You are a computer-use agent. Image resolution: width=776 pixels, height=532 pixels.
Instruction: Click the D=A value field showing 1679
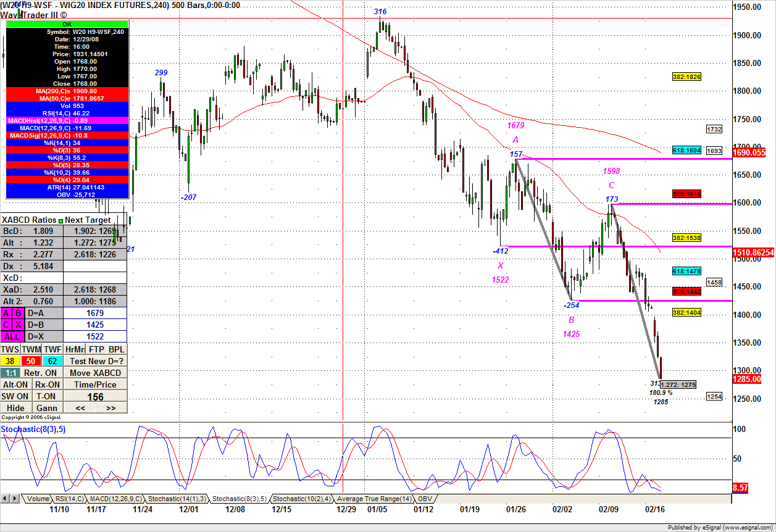coord(95,313)
